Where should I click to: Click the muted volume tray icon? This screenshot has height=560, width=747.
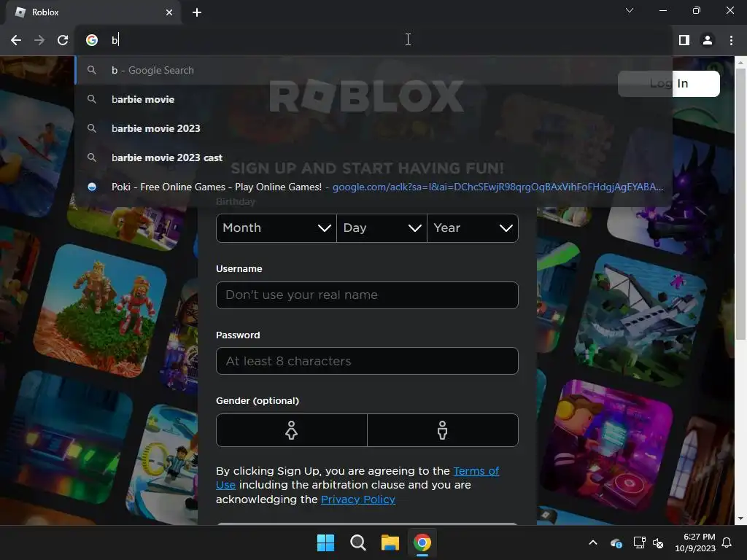pos(658,542)
